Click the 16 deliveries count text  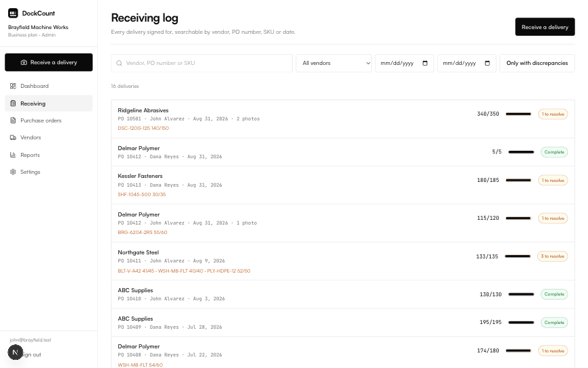coord(125,86)
